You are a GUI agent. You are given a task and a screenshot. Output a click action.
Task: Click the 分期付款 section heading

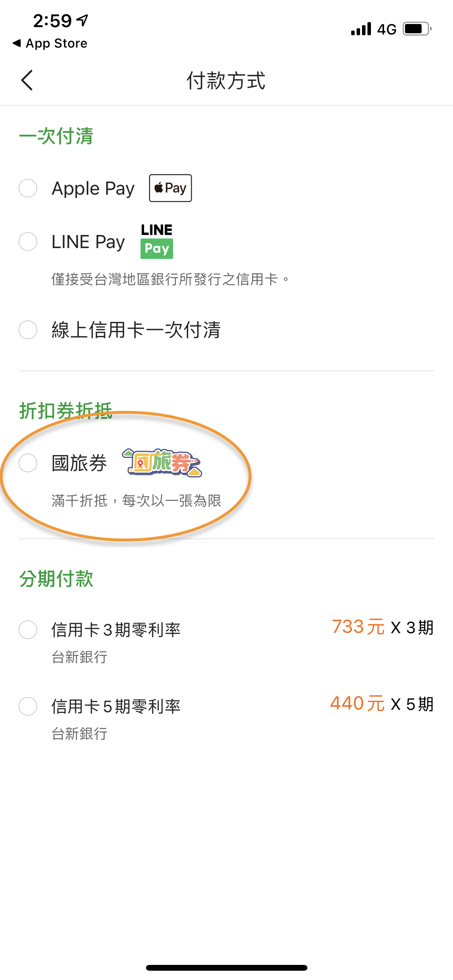pos(56,579)
